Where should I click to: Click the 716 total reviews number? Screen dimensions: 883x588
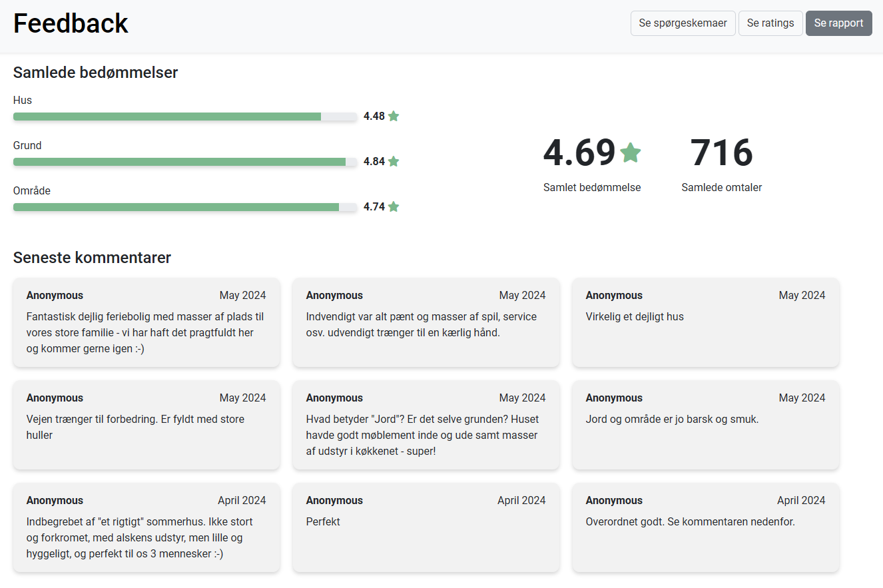[x=721, y=152]
